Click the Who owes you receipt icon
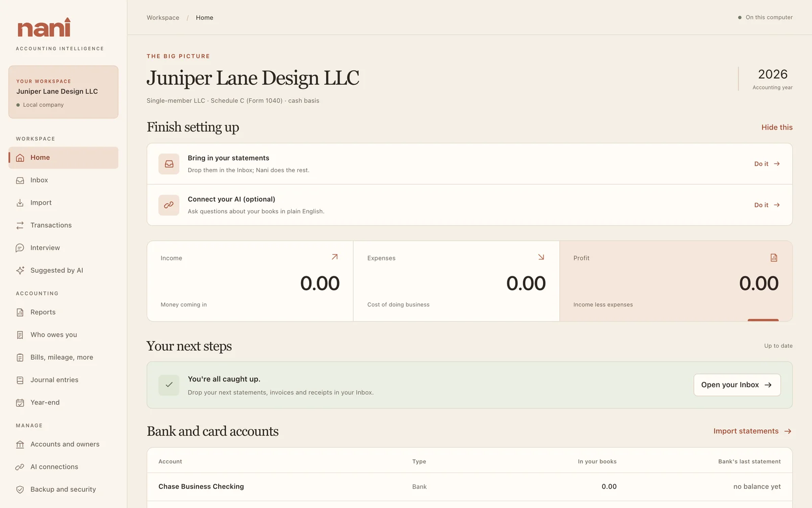 [20, 335]
